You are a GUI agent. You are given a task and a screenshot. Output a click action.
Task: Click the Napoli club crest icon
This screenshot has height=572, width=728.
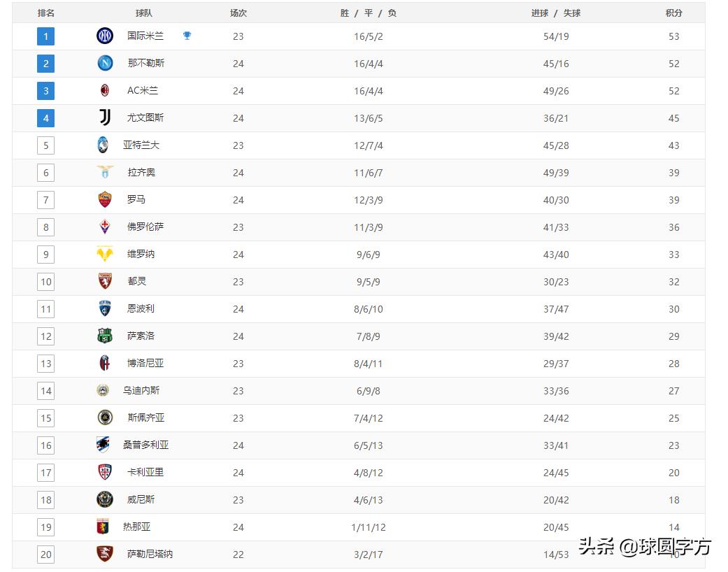(x=105, y=63)
